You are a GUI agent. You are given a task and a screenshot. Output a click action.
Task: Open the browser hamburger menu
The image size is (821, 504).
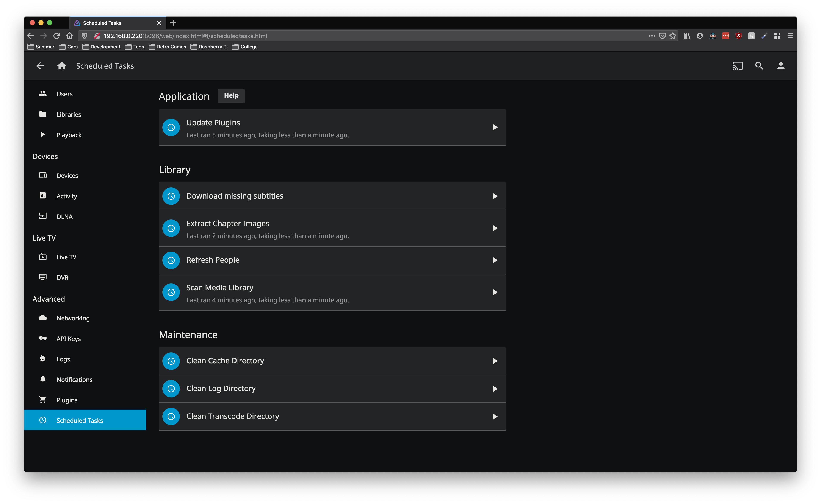[x=790, y=36]
